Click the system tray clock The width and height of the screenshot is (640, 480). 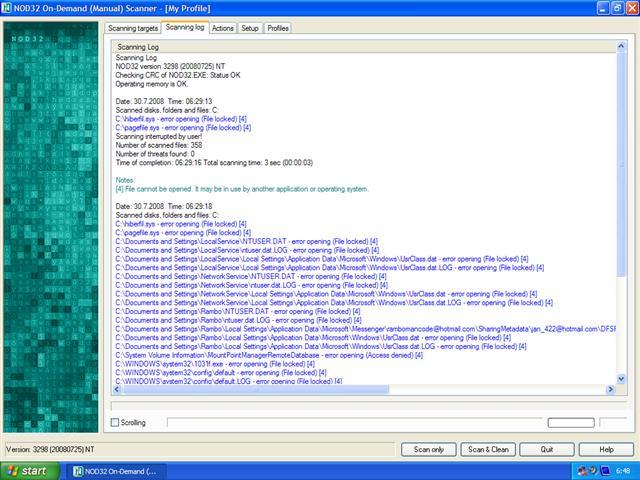tap(623, 471)
